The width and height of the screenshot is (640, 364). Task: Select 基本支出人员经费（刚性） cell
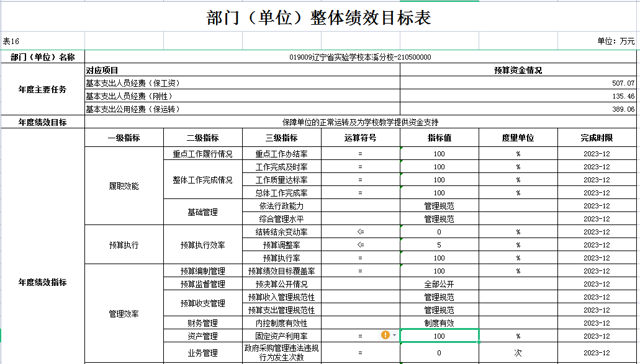click(x=243, y=96)
